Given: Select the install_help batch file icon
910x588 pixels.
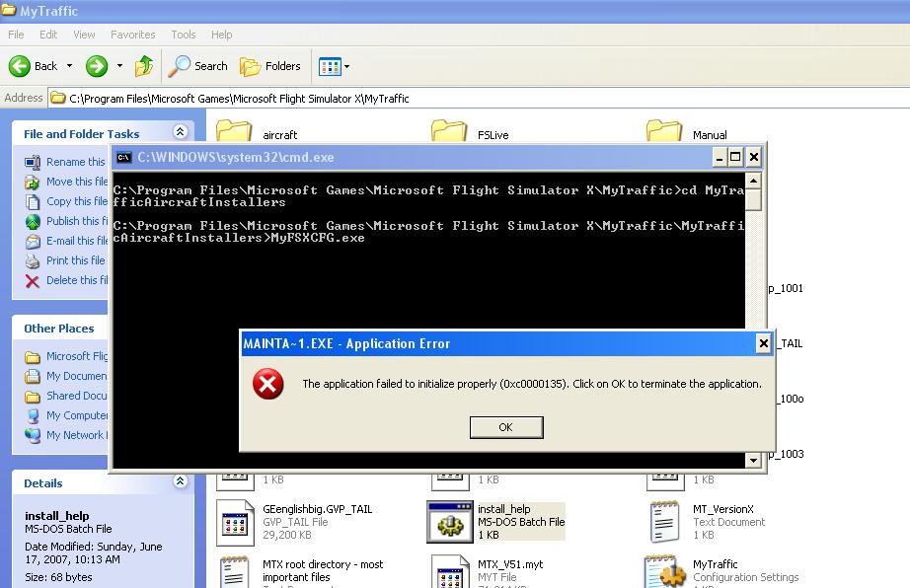Looking at the screenshot, I should [x=449, y=522].
